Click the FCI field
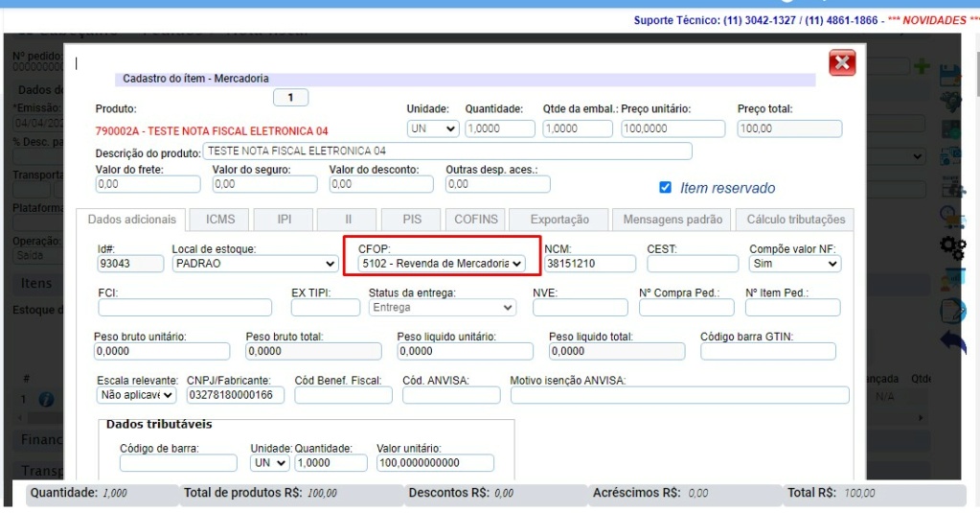Image resolution: width=980 pixels, height=513 pixels. (x=185, y=307)
